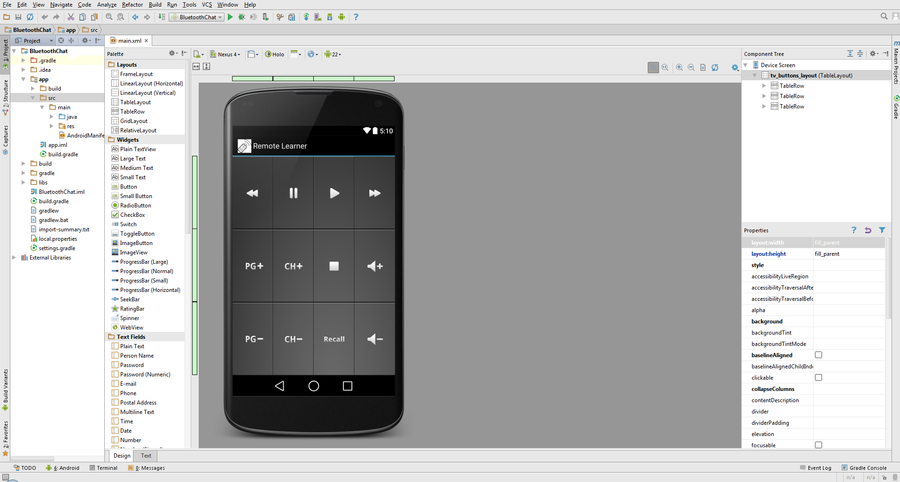Open the help question mark icon
The image size is (900, 482).
355,17
